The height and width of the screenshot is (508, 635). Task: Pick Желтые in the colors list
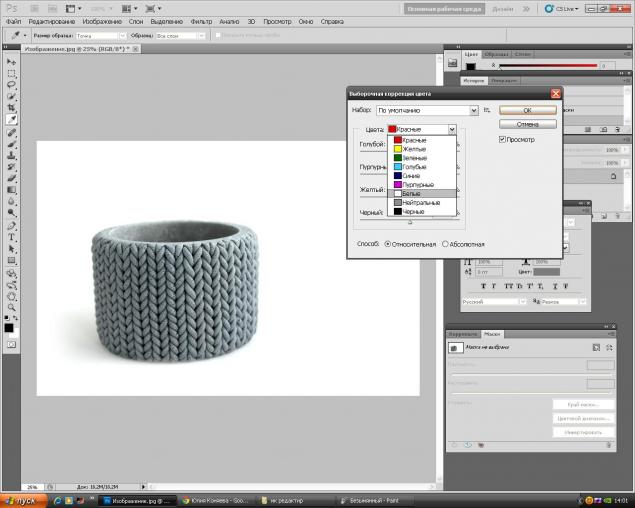422,149
